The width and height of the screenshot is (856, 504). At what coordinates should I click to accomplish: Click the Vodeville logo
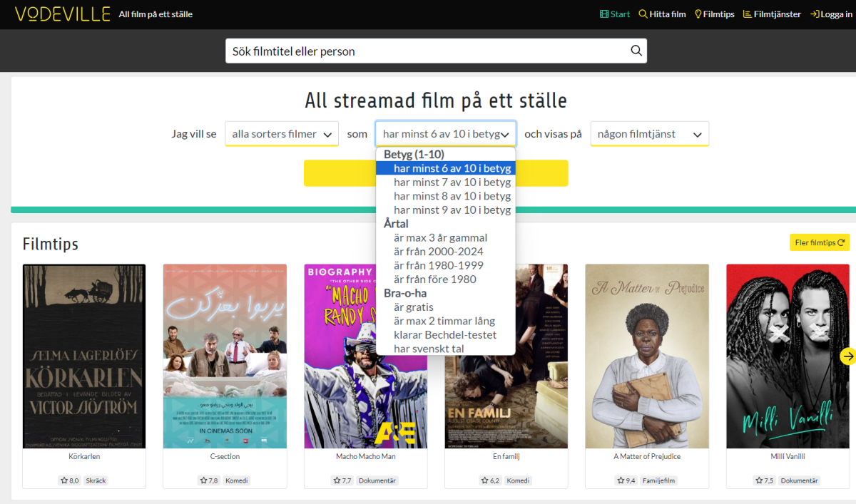(62, 14)
